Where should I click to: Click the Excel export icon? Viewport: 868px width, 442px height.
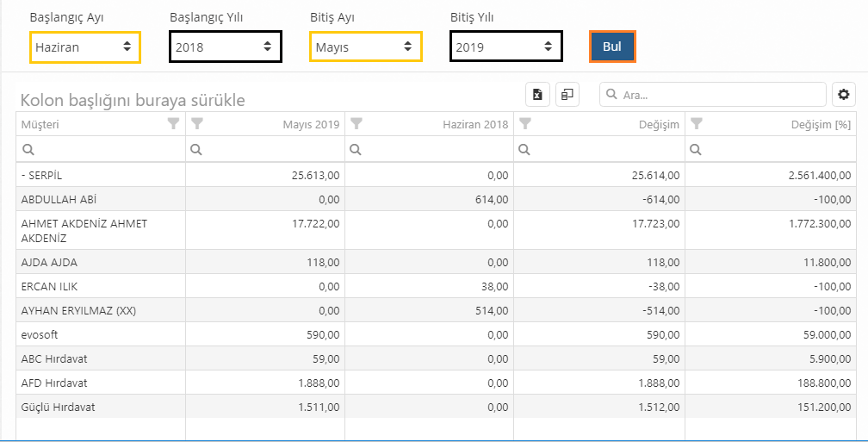point(537,95)
